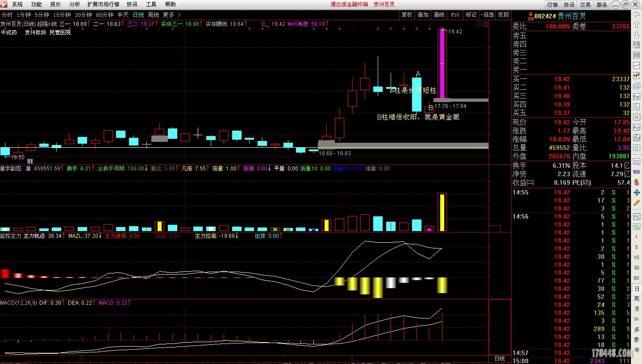
Task: Open the 报价 menu
Action: click(56, 4)
